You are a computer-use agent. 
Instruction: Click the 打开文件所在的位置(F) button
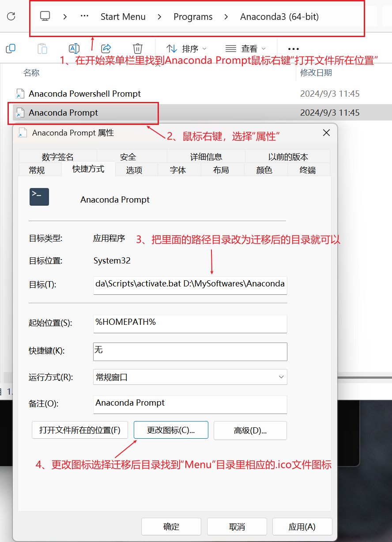tap(80, 430)
